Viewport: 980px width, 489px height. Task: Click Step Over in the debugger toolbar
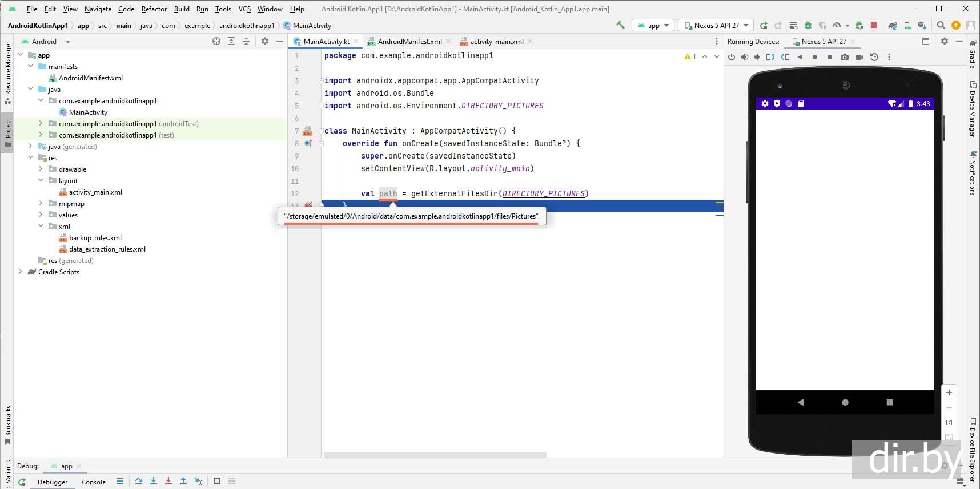click(x=139, y=482)
